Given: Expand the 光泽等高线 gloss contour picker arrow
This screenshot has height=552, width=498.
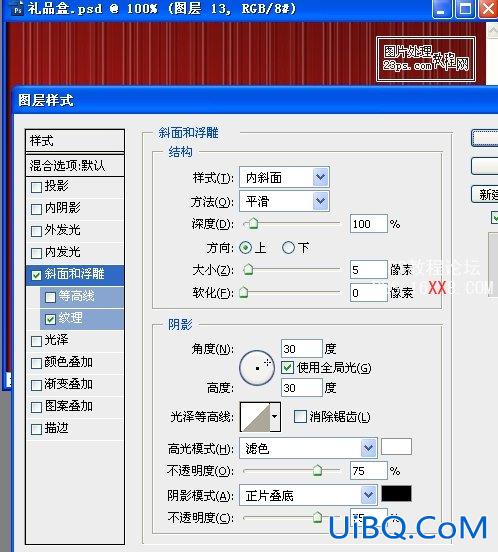Looking at the screenshot, I should coord(275,417).
